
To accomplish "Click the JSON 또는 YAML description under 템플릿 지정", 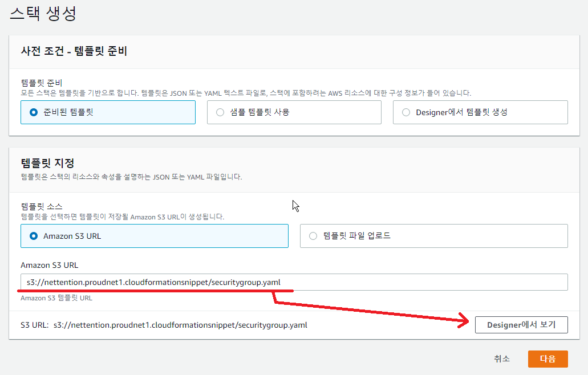I will pyautogui.click(x=131, y=177).
